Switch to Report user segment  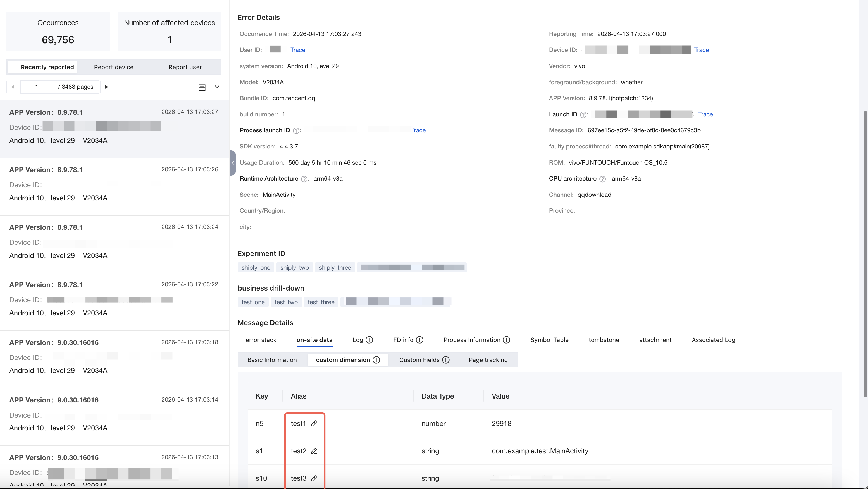185,67
